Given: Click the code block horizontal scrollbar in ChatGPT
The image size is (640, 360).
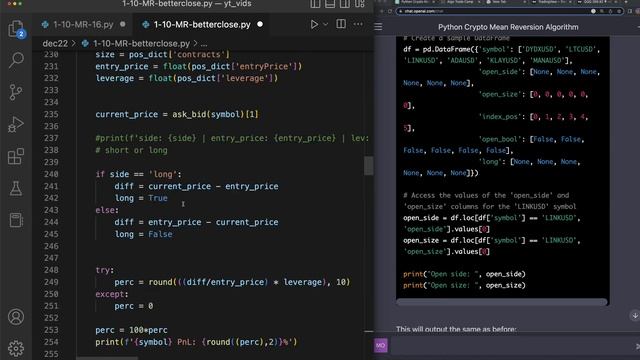Looking at the screenshot, I should [x=502, y=302].
